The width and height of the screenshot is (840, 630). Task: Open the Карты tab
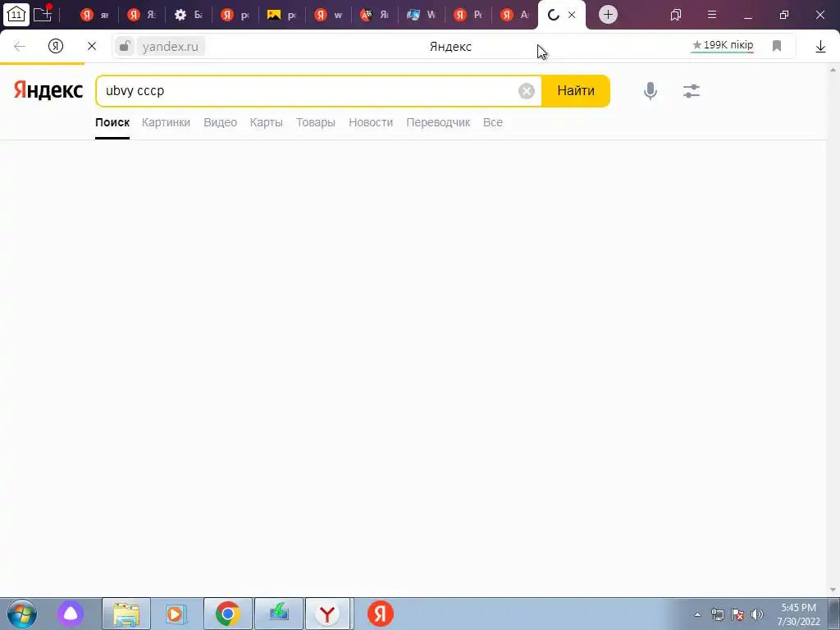pyautogui.click(x=267, y=122)
